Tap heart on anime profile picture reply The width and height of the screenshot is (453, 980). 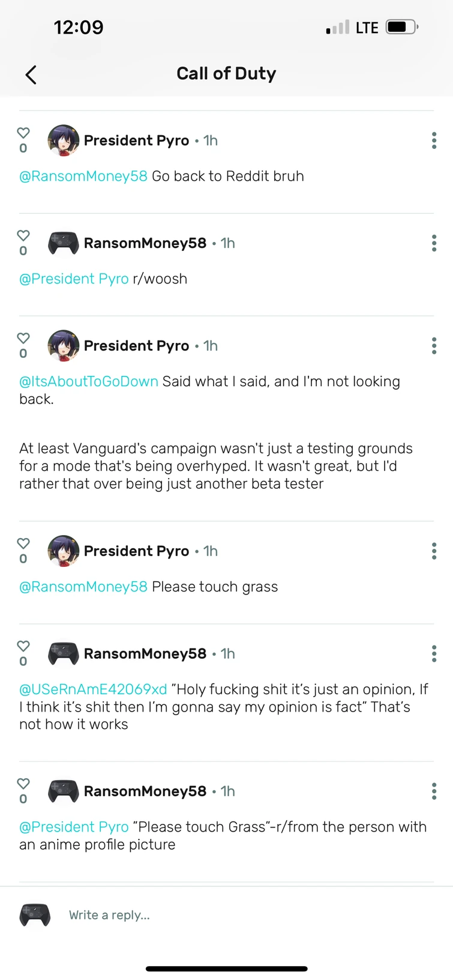pyautogui.click(x=23, y=784)
